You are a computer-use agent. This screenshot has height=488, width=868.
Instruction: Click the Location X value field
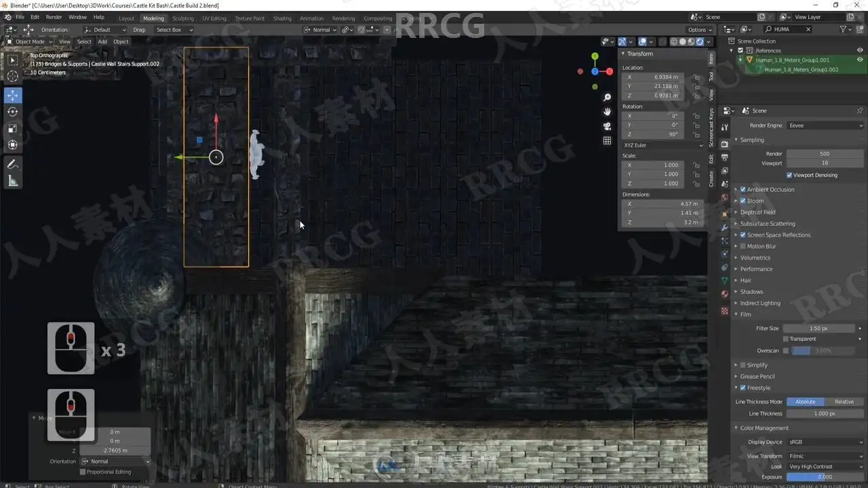652,77
